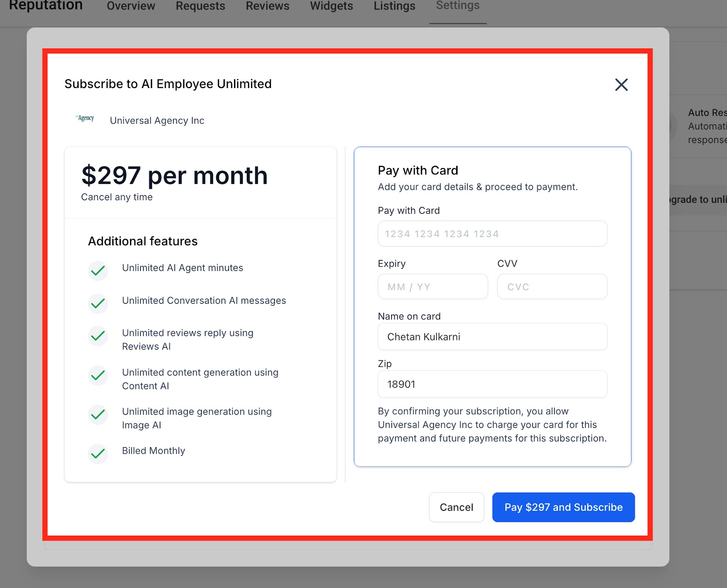Click the checkmark beside Billed Monthly

[x=98, y=454]
